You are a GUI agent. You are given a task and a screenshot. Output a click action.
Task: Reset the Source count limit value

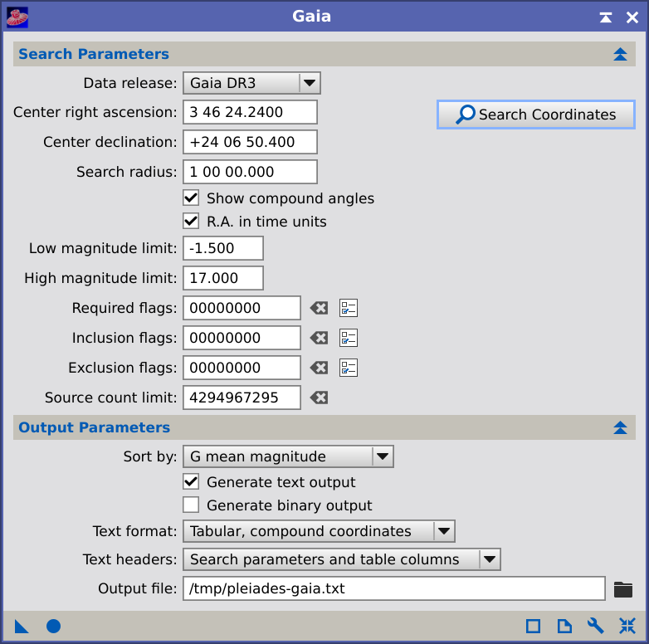pyautogui.click(x=320, y=398)
